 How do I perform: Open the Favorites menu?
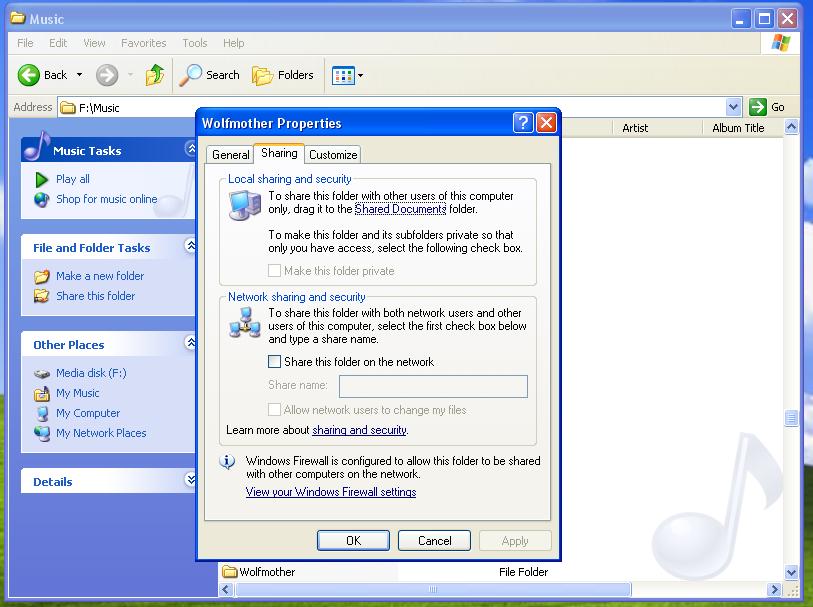click(144, 43)
